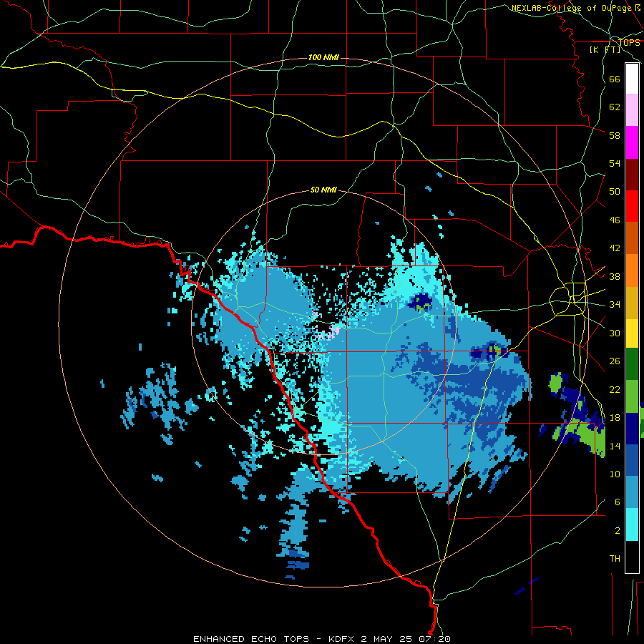The image size is (644, 644).
Task: Click the 50 NMI range ring label
Action: click(x=323, y=190)
